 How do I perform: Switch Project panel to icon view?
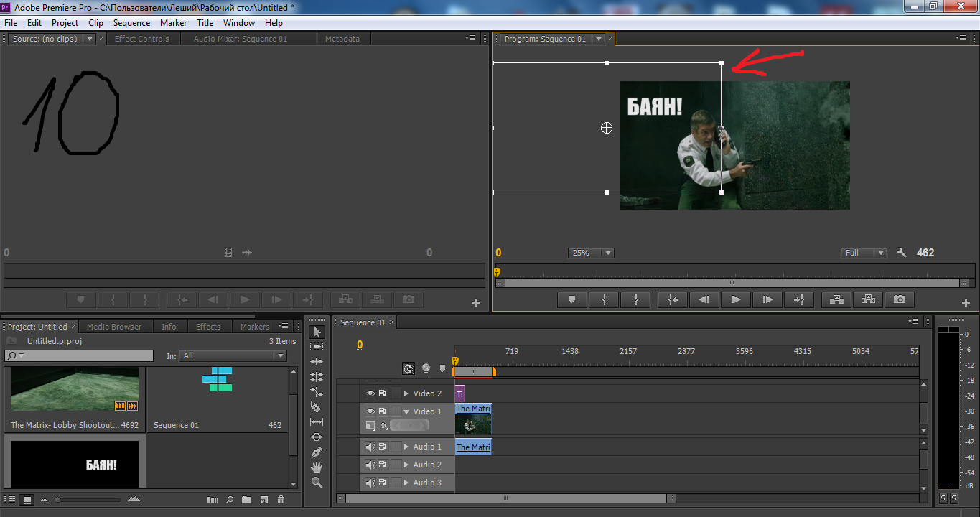point(27,500)
